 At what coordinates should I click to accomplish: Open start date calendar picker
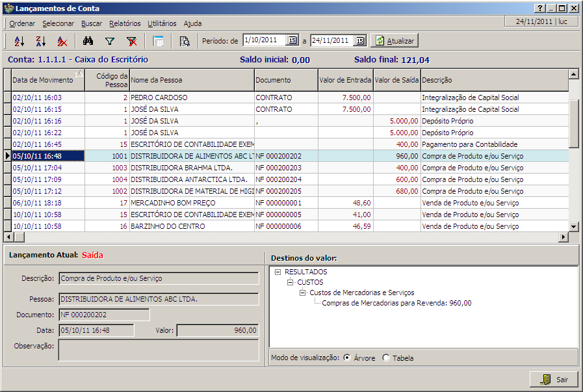[292, 40]
